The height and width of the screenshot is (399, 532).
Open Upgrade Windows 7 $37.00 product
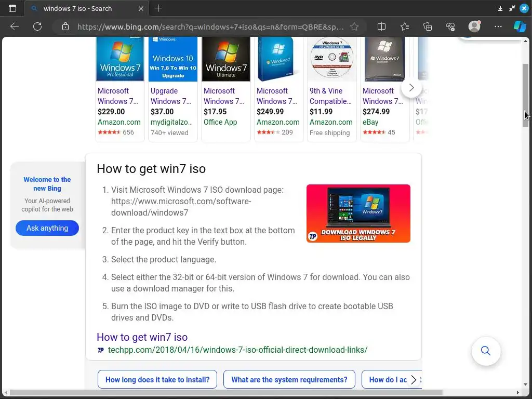[170, 96]
